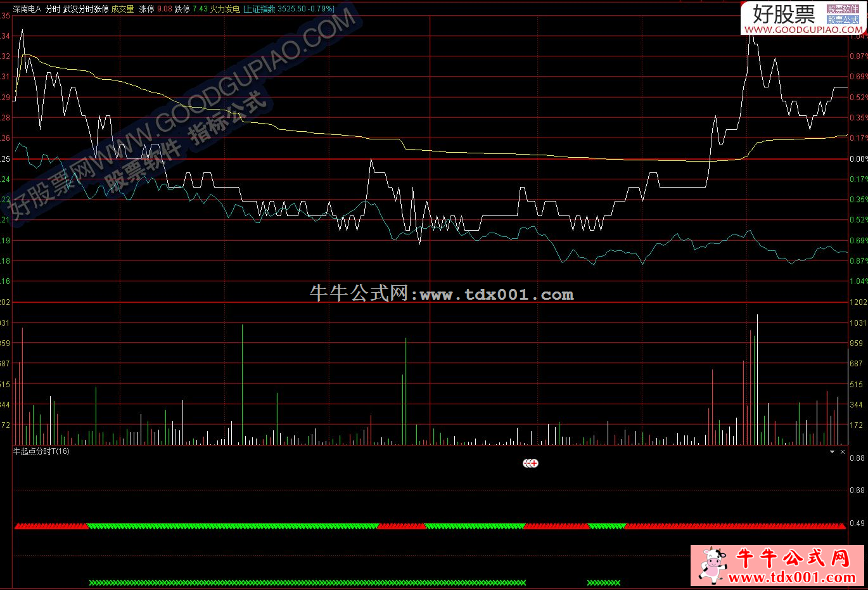Click the 涨停 9.08 limit-up value
The height and width of the screenshot is (590, 868).
(156, 10)
